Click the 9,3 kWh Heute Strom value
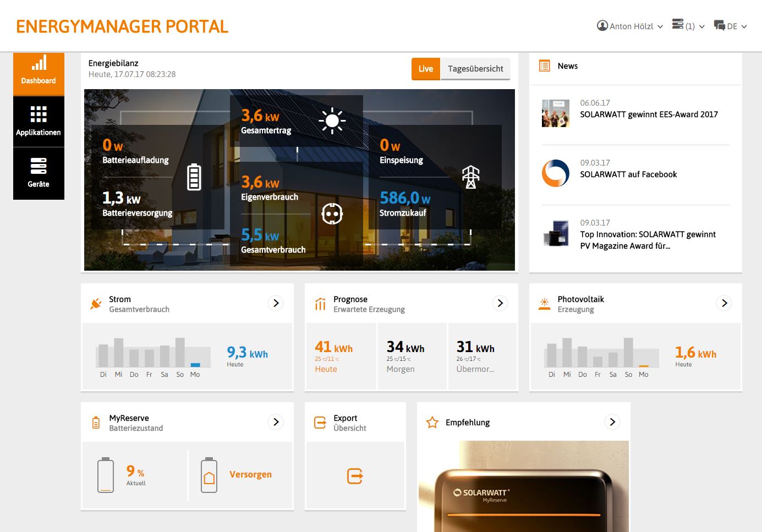Viewport: 762px width, 532px height. (248, 353)
